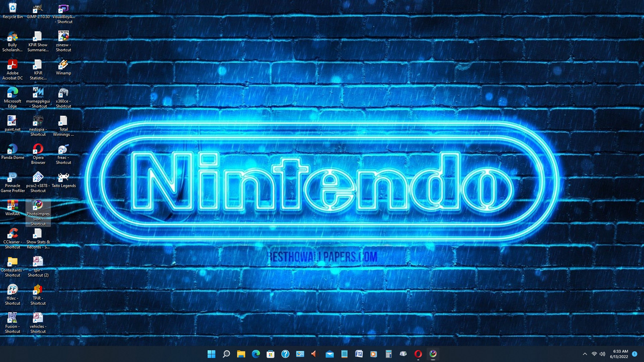The height and width of the screenshot is (362, 644).
Task: Select the tpir Shortcut (2) icon
Action: (38, 266)
